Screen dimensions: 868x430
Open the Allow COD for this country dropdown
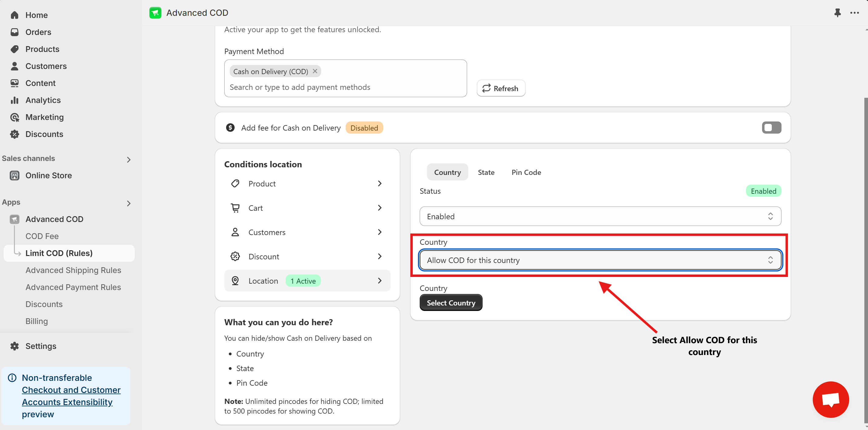(600, 260)
